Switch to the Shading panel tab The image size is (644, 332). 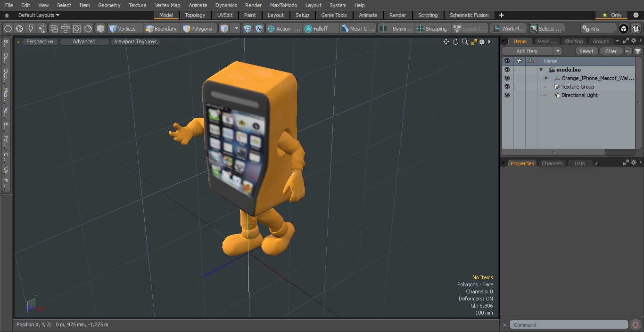pyautogui.click(x=574, y=41)
